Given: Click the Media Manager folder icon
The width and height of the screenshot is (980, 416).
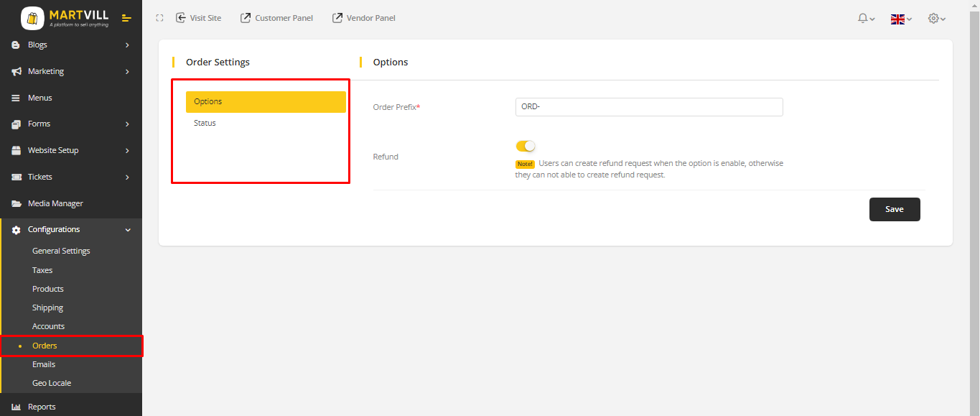Looking at the screenshot, I should click(16, 203).
